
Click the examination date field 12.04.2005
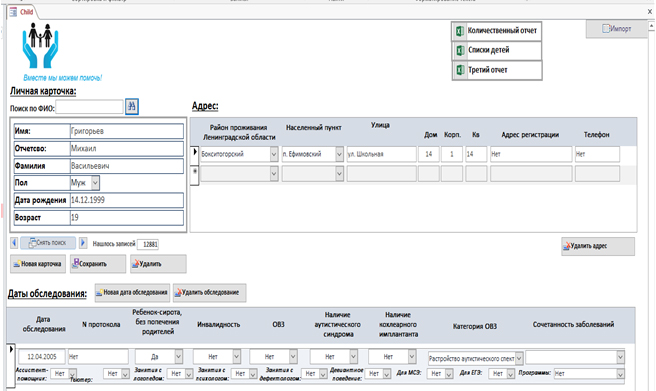point(42,357)
